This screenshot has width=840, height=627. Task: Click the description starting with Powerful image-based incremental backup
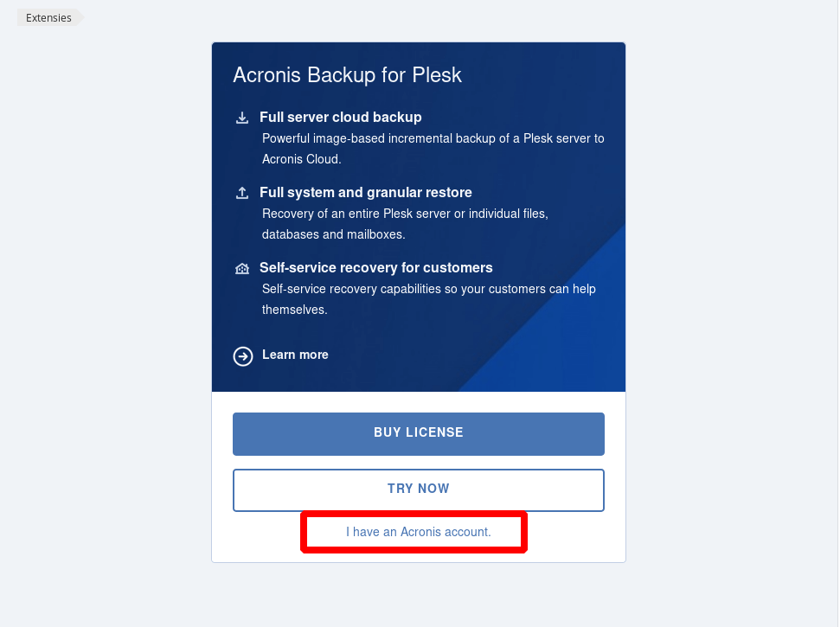click(433, 138)
